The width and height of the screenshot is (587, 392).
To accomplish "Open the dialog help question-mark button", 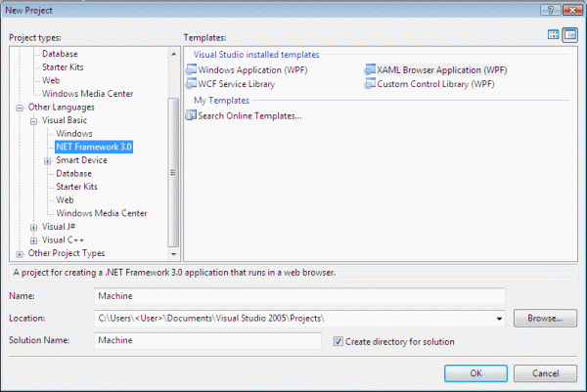I will click(x=550, y=10).
